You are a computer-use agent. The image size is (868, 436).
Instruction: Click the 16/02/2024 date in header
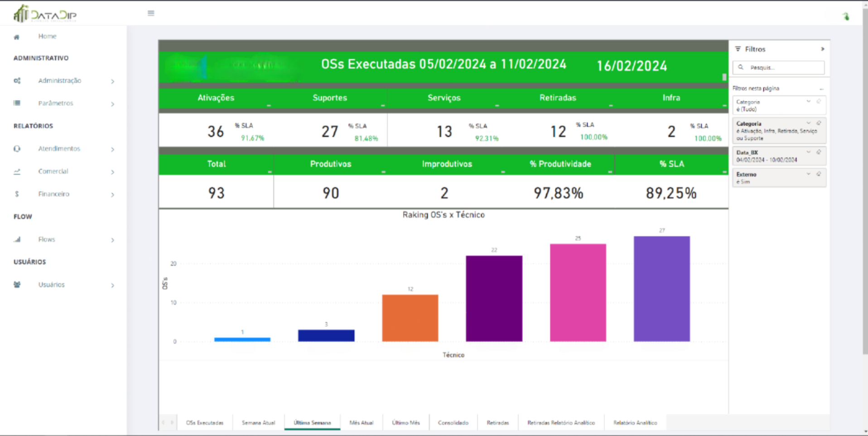(632, 66)
